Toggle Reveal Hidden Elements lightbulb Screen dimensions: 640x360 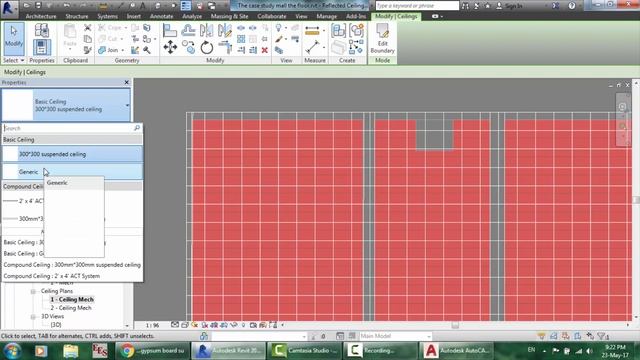243,325
